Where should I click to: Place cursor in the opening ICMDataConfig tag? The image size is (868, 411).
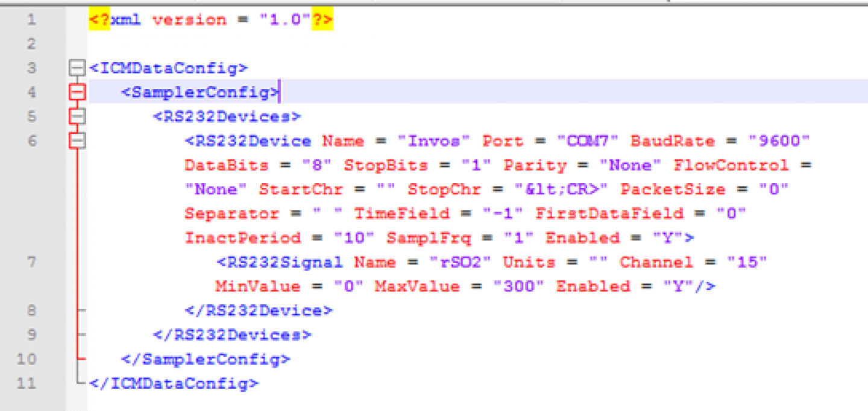tap(168, 68)
